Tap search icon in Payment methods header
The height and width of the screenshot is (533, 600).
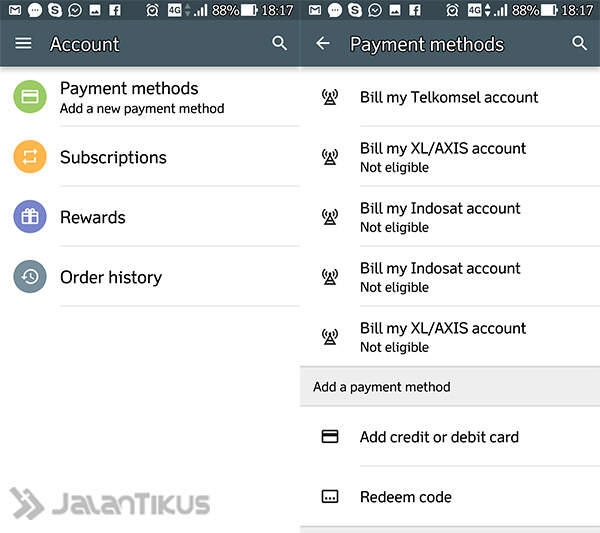point(579,43)
